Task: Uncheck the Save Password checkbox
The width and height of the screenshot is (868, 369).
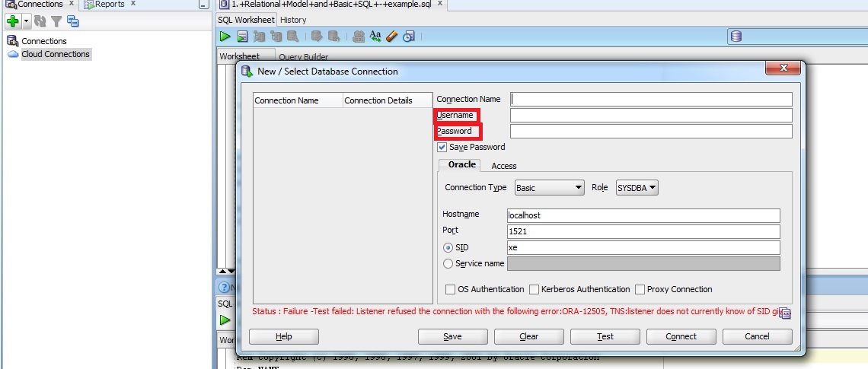Action: (442, 147)
